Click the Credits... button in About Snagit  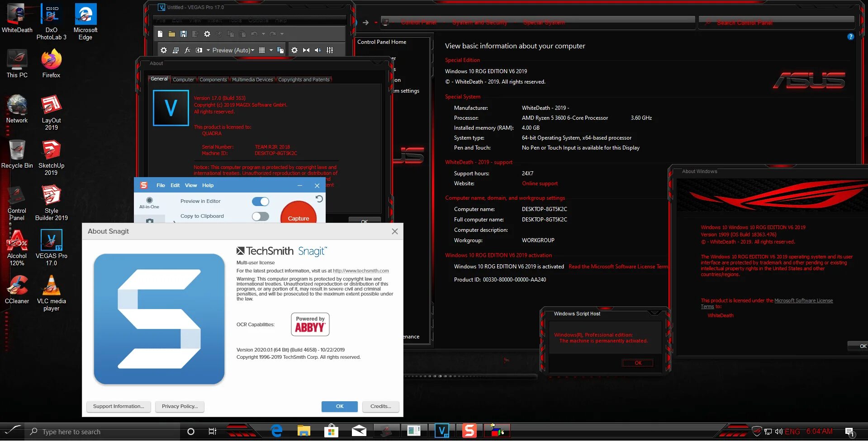point(381,406)
